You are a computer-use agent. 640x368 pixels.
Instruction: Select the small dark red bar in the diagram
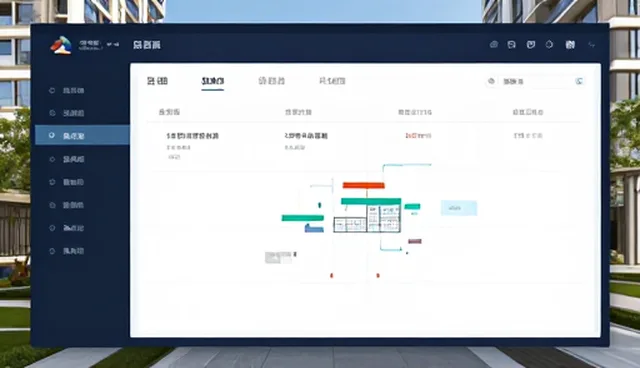415,241
